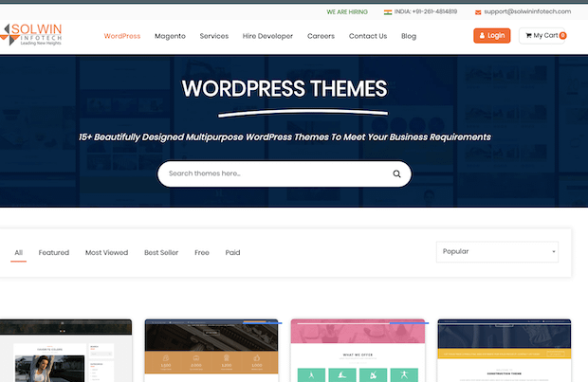Click the India flag icon
This screenshot has height=382, width=588.
[x=388, y=12]
